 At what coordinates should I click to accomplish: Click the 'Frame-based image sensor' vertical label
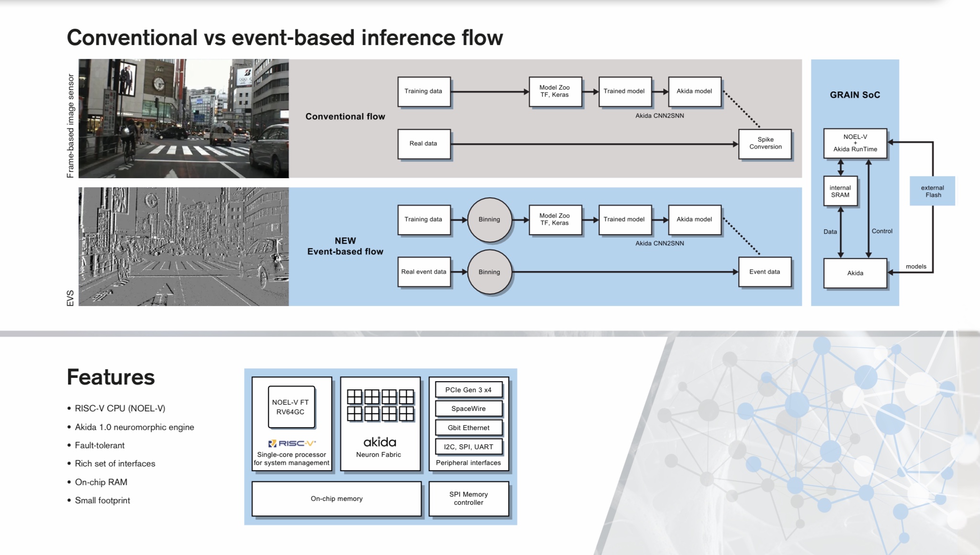coord(70,126)
